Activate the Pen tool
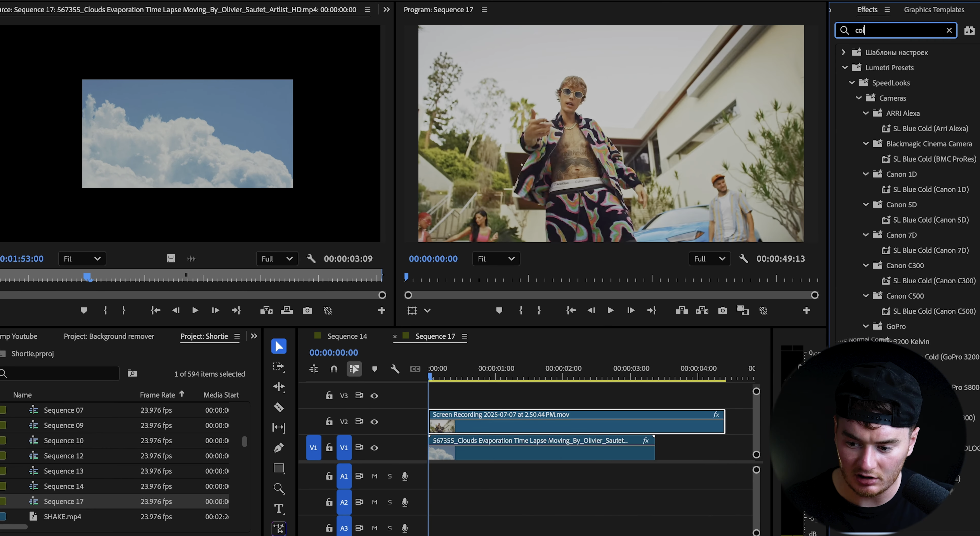This screenshot has height=536, width=980. pos(278,448)
